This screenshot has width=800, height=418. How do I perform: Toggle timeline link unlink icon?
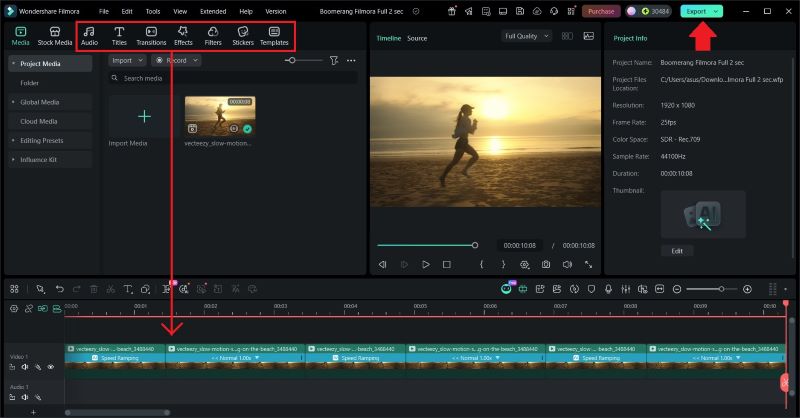(29, 309)
